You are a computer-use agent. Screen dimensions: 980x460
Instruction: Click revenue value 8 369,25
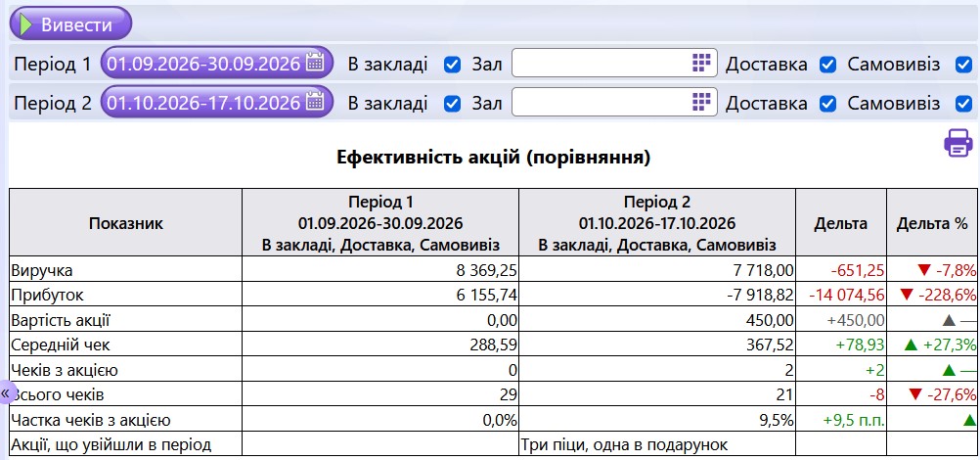(x=487, y=270)
